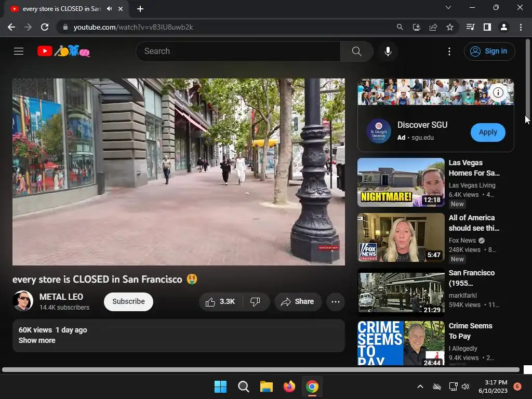Expand description with Show more
The image size is (532, 399).
click(x=37, y=340)
